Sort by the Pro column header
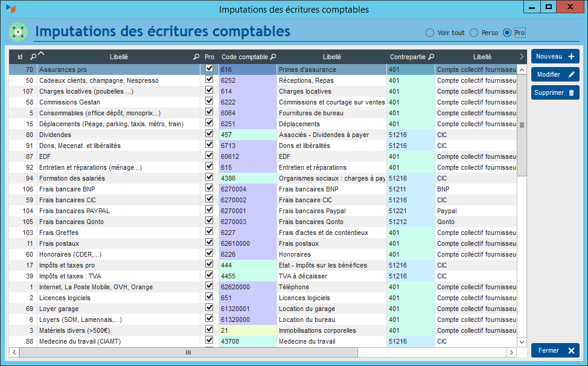Image resolution: width=588 pixels, height=366 pixels. pos(209,57)
